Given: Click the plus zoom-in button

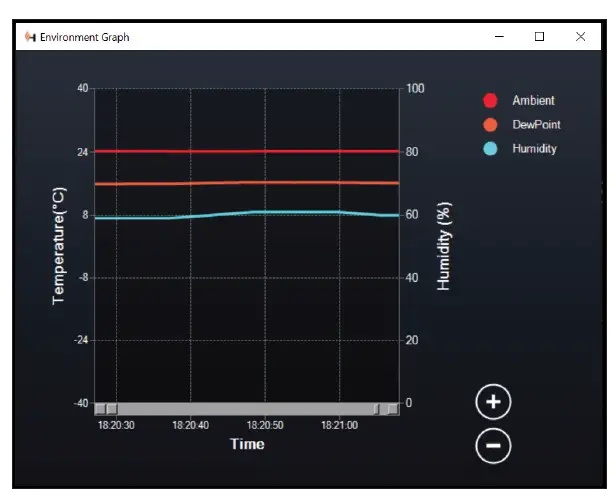Looking at the screenshot, I should coord(493,402).
